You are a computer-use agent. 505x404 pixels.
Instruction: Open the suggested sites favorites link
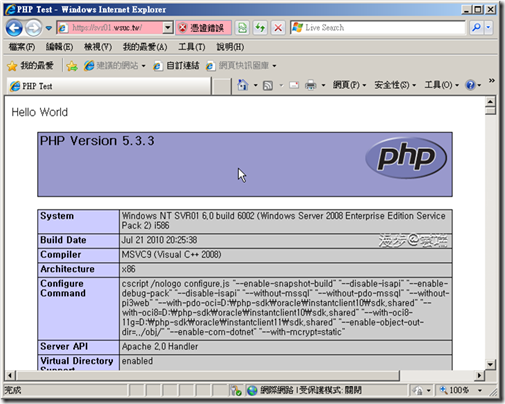pos(114,66)
